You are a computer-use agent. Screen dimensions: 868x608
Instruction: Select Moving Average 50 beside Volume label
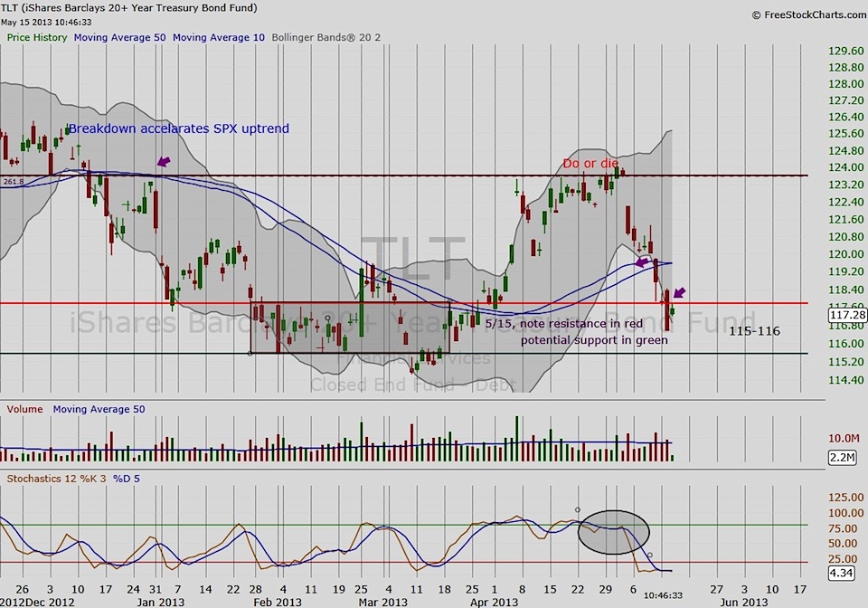(99, 409)
